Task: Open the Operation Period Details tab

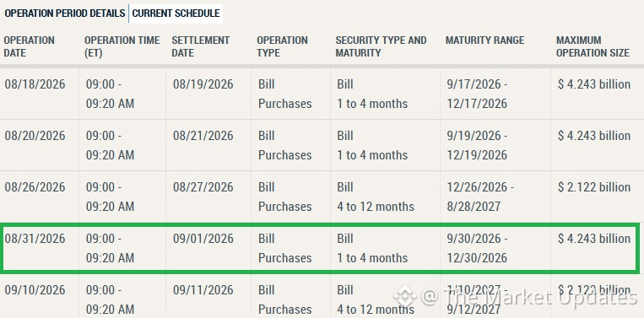Action: click(65, 13)
